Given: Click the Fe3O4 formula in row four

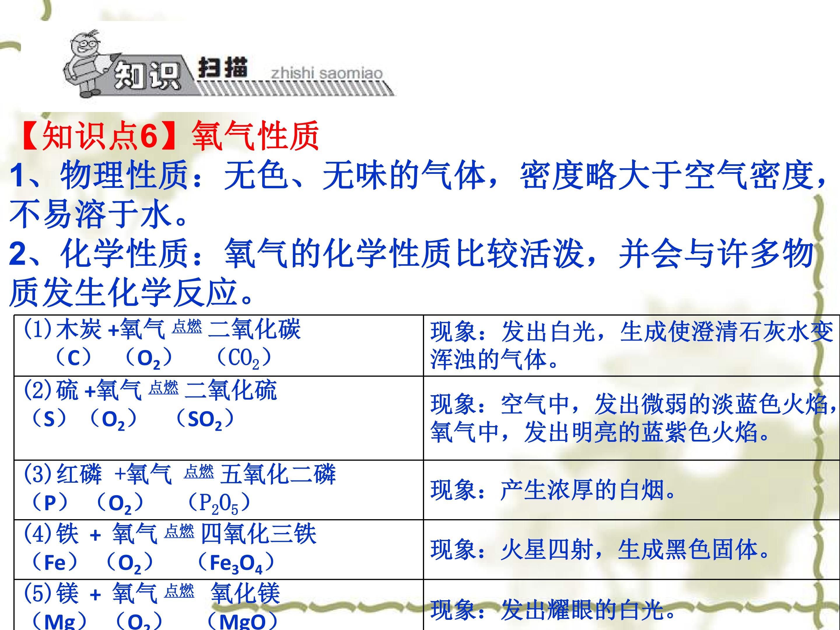Looking at the screenshot, I should [235, 563].
